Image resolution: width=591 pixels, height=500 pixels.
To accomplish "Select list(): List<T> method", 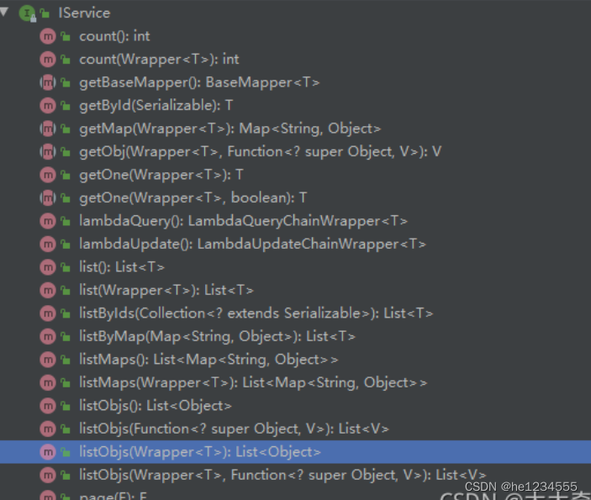I will click(x=122, y=267).
